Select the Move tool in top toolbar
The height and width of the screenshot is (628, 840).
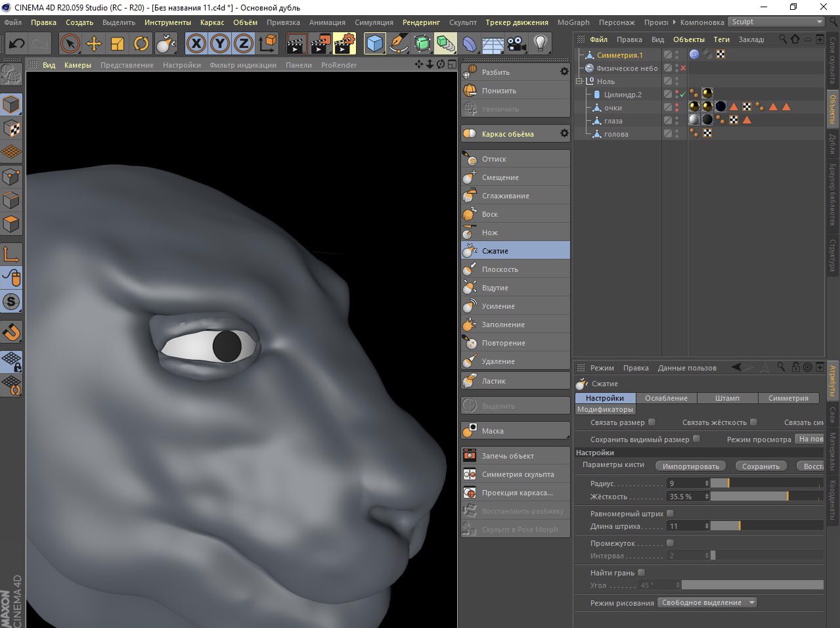94,44
